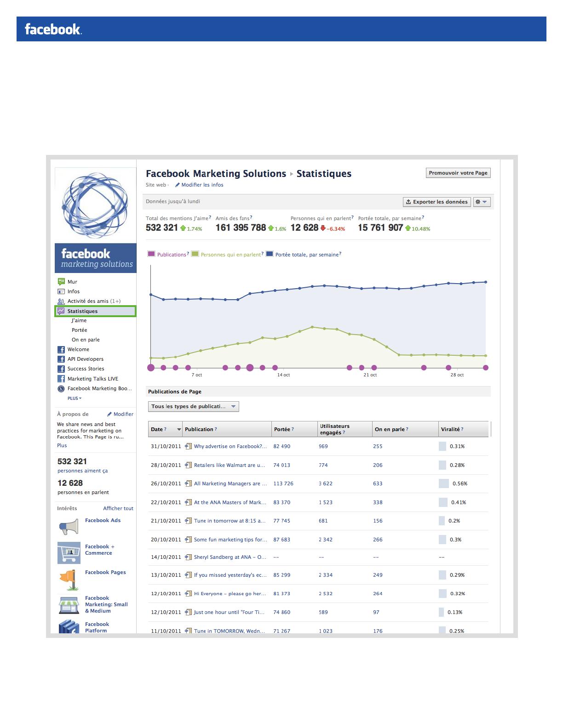Click post icon for Sheryl Sandberg at ANA row
563x728 pixels.
[x=188, y=557]
